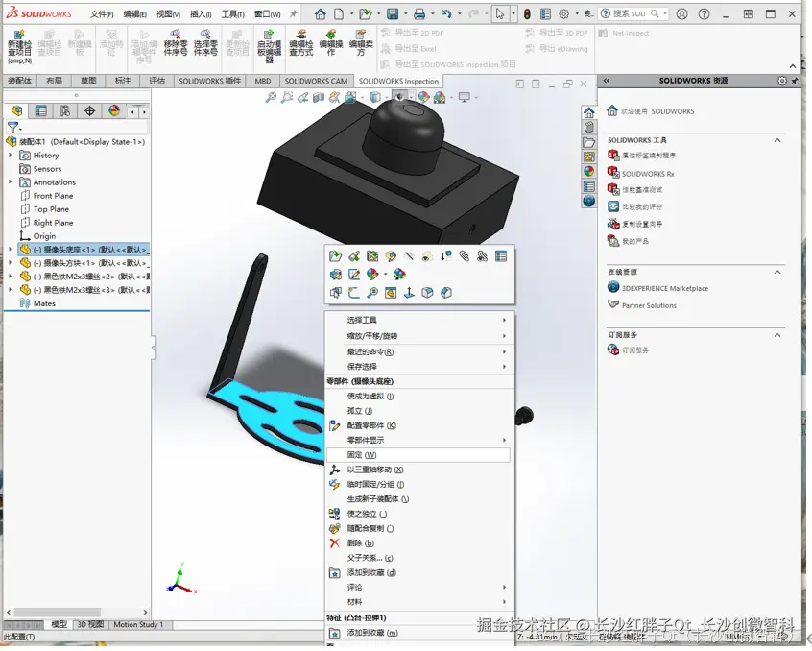Click the 移除零件序号 ribbon icon

point(176,43)
